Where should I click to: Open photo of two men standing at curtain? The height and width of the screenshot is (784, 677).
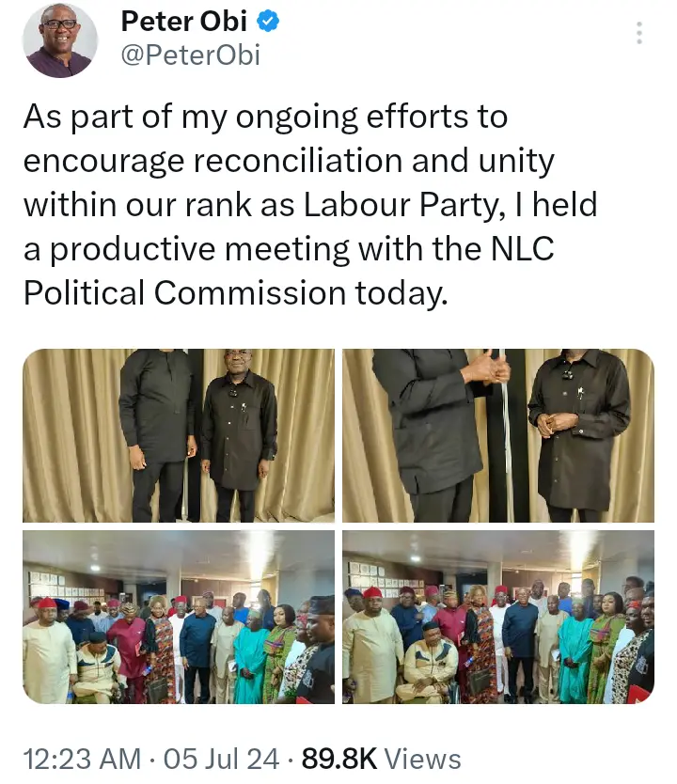coord(179,435)
